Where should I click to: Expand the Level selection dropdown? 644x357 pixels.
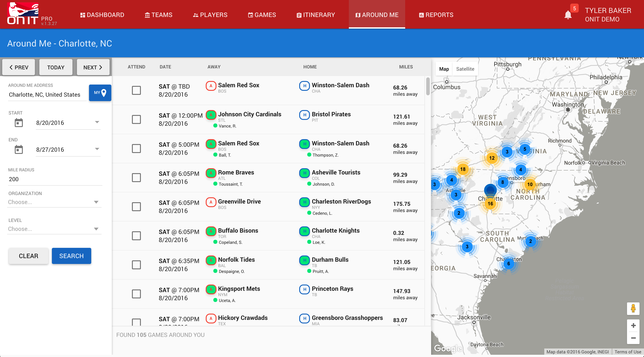tap(54, 229)
